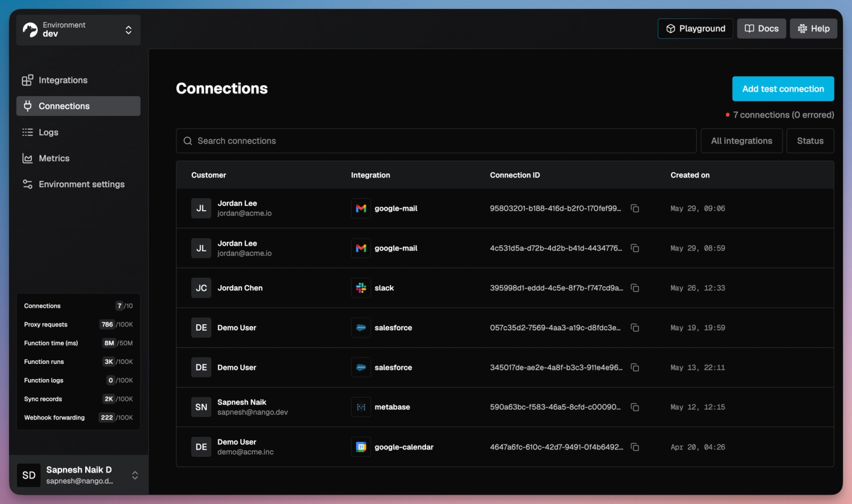
Task: Go to the Metrics page
Action: tap(78, 158)
